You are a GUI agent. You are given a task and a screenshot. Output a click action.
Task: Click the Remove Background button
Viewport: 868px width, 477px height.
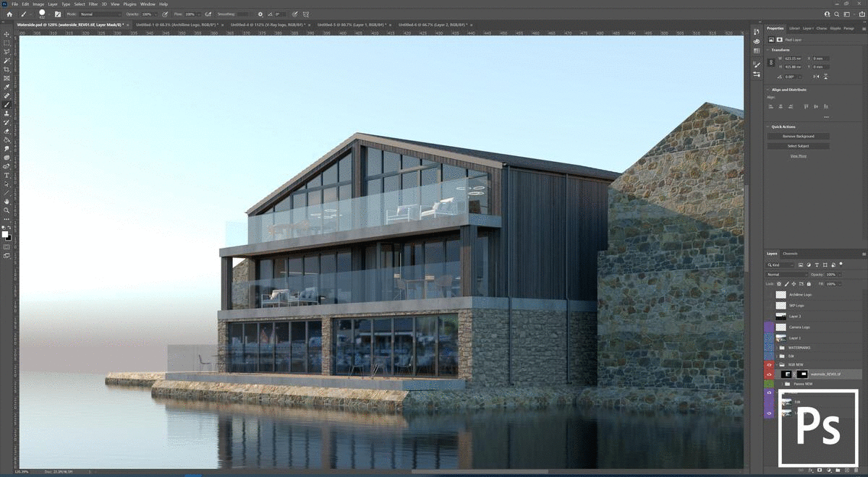click(799, 136)
